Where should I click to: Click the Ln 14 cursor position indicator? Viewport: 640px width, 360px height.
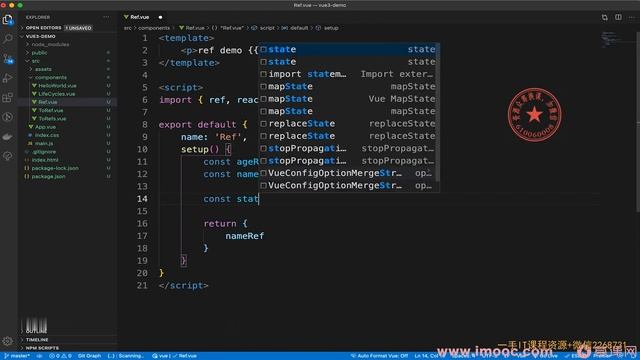pos(427,356)
